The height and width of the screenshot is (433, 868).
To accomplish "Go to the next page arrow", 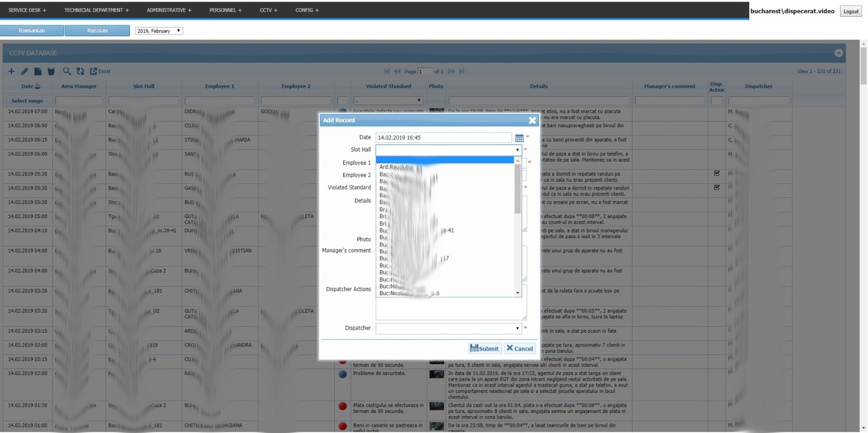I will click(x=451, y=71).
